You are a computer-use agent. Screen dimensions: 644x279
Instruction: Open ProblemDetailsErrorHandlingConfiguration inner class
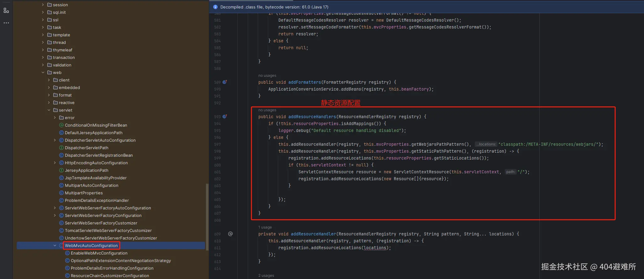pyautogui.click(x=112, y=268)
